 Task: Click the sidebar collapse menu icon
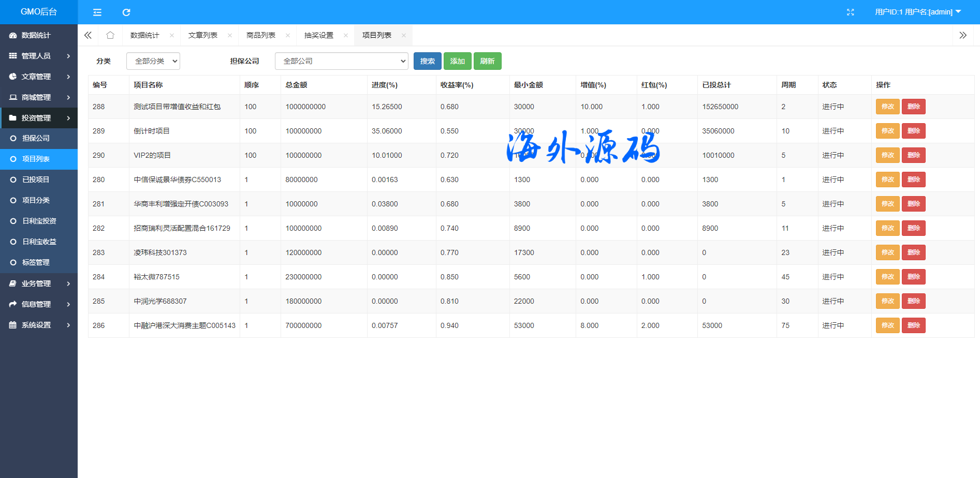(97, 12)
